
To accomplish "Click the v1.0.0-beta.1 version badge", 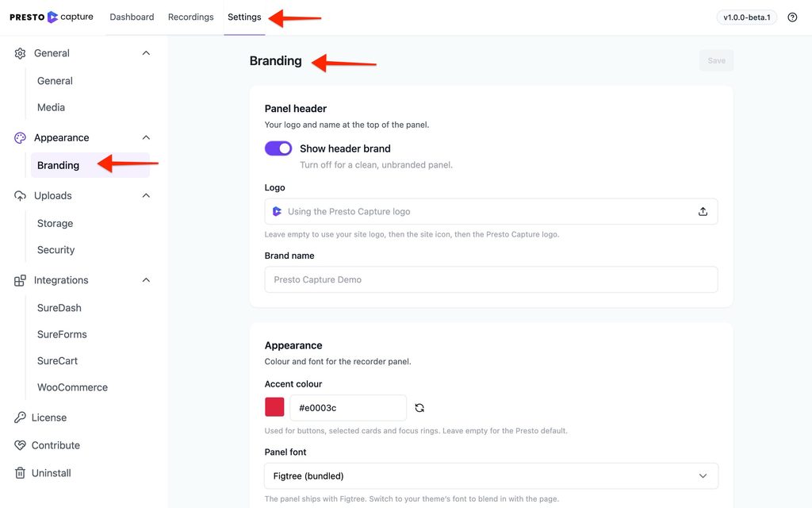I will (747, 17).
